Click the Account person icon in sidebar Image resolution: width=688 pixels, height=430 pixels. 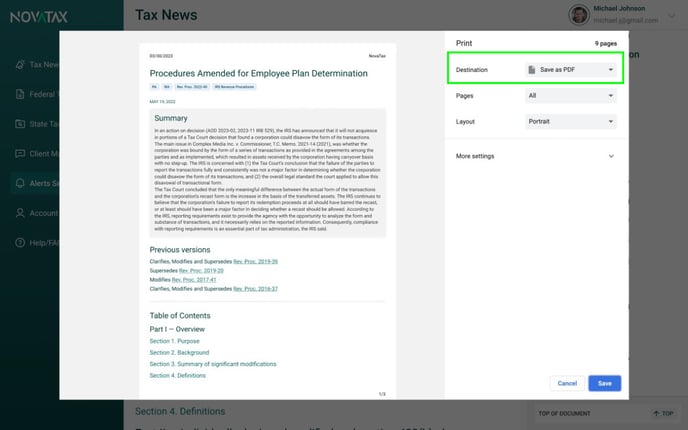tap(20, 213)
